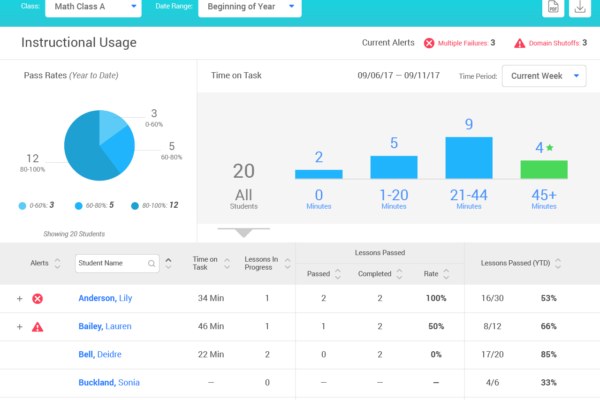The image size is (600, 400).
Task: Click Domain Shutoffs warning triangle in header
Action: tap(519, 43)
